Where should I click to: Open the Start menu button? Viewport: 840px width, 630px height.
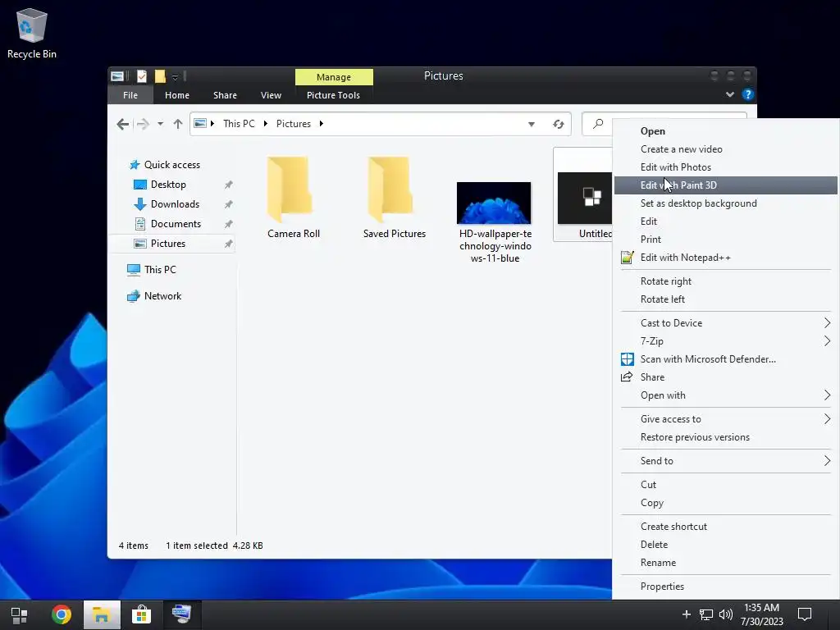coord(20,615)
